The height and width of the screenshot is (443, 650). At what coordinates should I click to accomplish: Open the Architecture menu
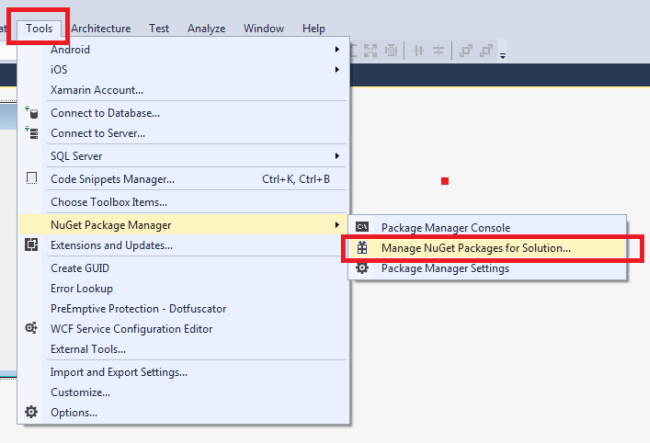101,28
